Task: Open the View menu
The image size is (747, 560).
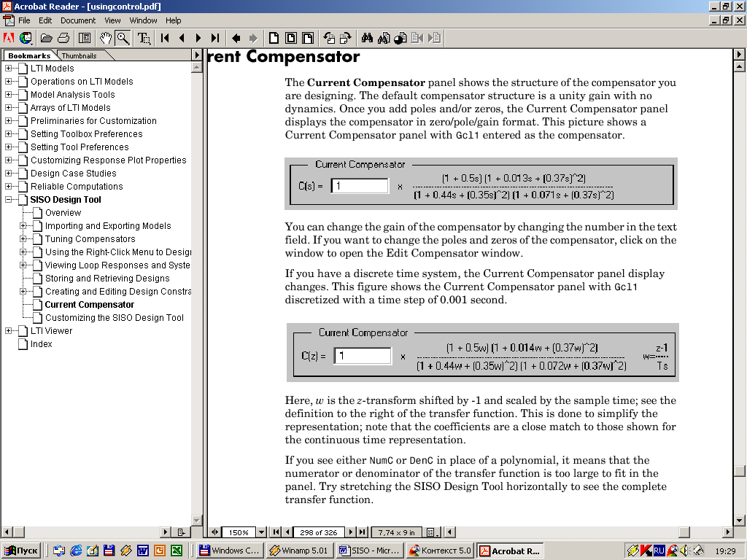Action: [112, 20]
